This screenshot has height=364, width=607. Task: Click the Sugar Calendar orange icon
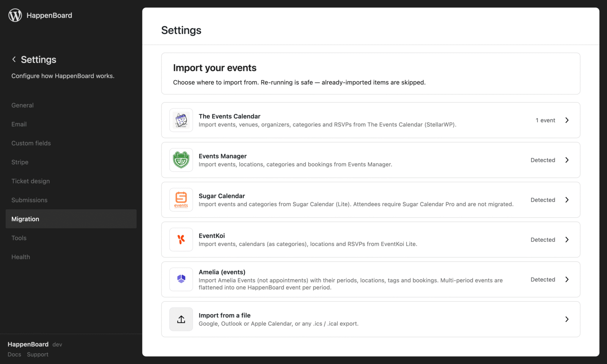pos(181,200)
